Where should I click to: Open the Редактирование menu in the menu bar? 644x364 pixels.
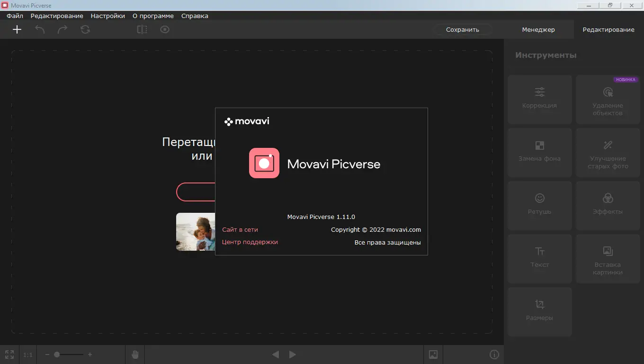pos(57,16)
